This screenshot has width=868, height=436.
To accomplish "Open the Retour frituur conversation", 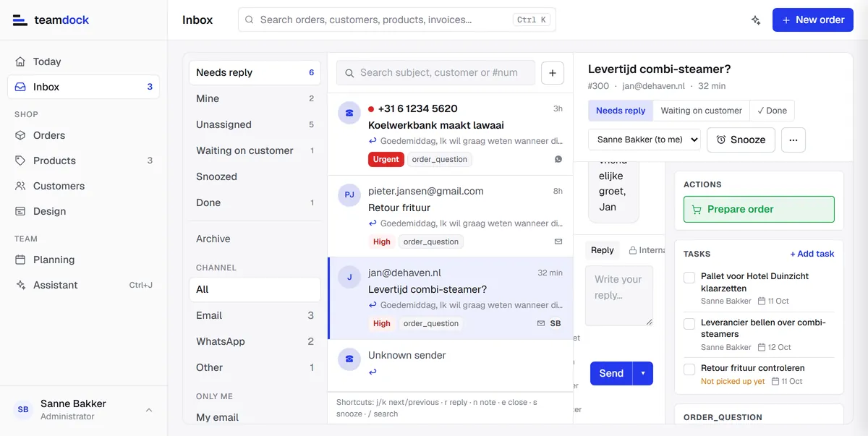I will (x=450, y=216).
